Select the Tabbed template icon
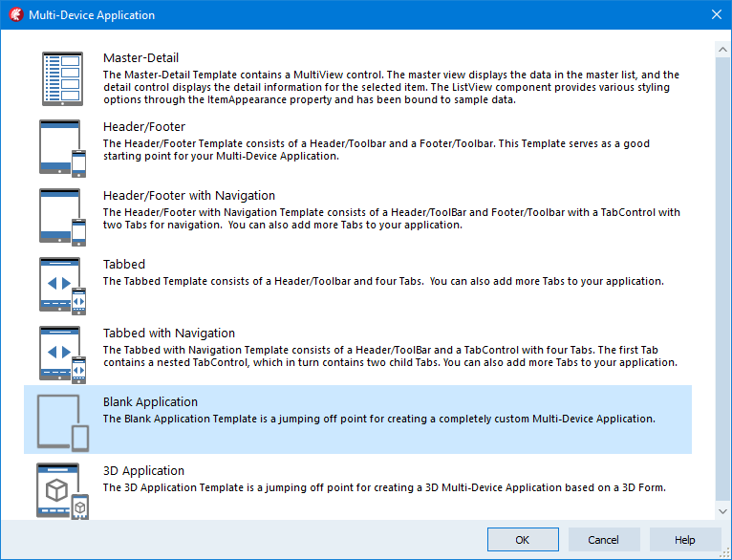This screenshot has width=732, height=560. point(62,286)
